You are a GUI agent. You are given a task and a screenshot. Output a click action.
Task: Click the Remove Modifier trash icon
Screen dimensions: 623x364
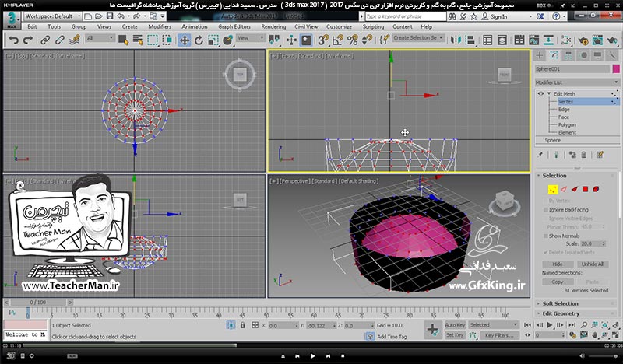click(583, 155)
